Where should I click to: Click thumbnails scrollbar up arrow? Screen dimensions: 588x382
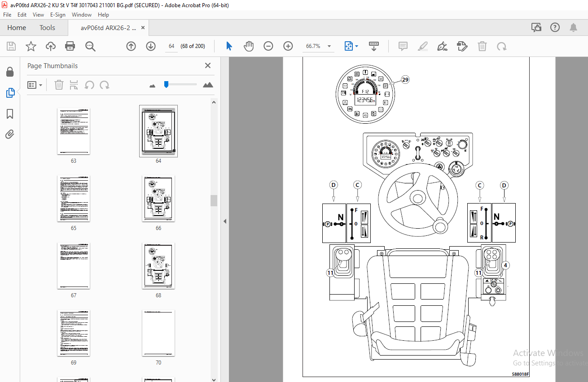[214, 102]
